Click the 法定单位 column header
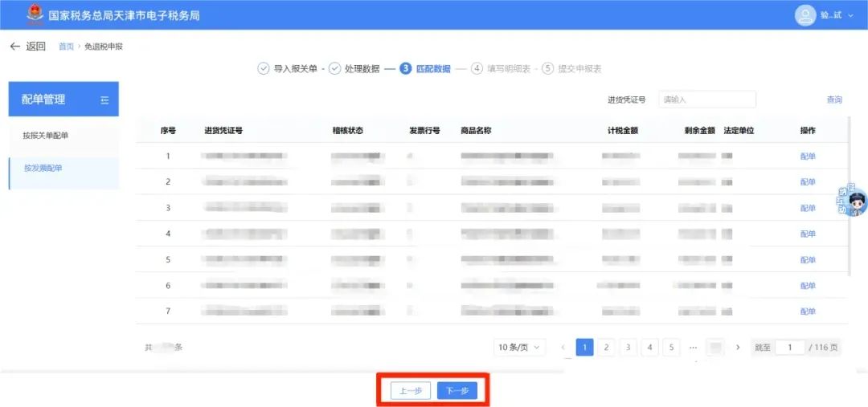Viewport: 868px width, 407px height. tap(739, 131)
